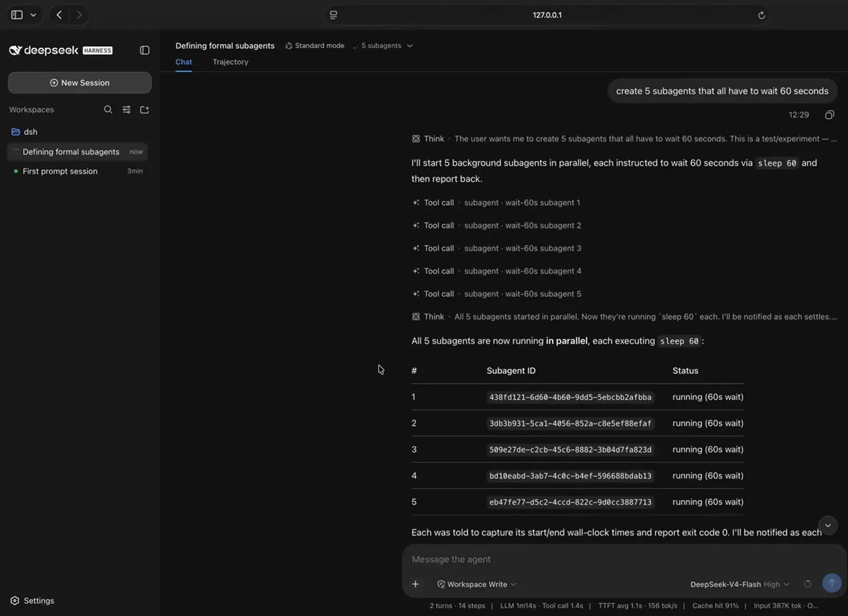The height and width of the screenshot is (616, 848).
Task: Open the Workspace Write permission dropdown
Action: click(x=476, y=584)
